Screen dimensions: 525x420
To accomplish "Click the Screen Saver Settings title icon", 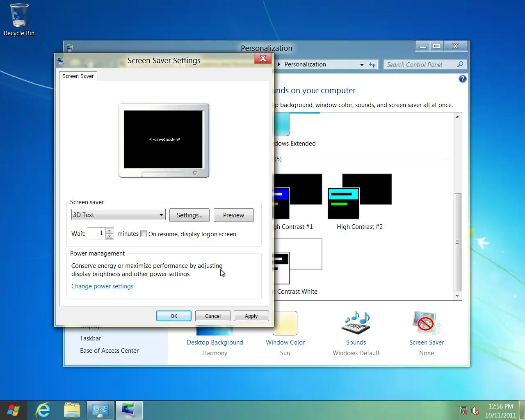I will click(61, 60).
